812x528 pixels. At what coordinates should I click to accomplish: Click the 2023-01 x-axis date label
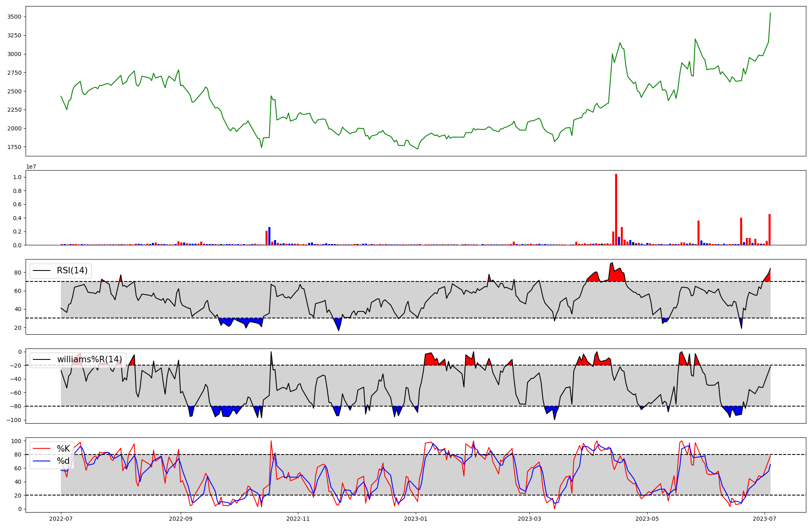point(416,518)
